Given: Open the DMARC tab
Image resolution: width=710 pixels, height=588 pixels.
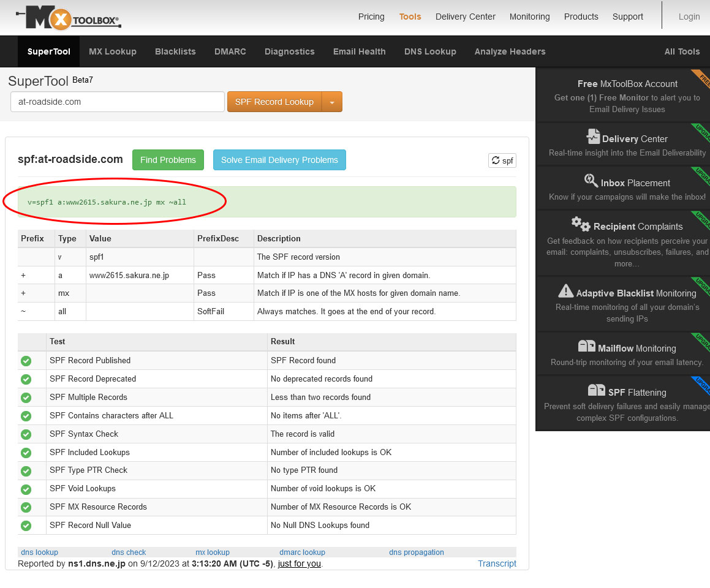Looking at the screenshot, I should coord(230,51).
